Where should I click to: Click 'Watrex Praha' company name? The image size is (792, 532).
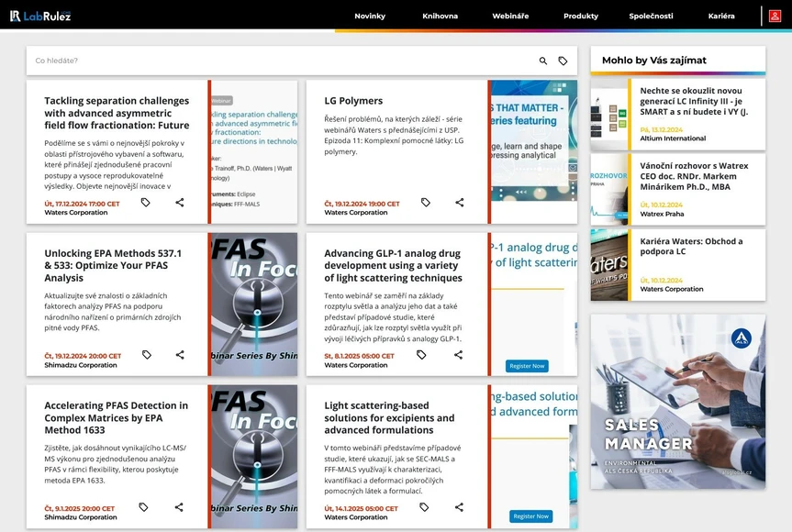662,214
